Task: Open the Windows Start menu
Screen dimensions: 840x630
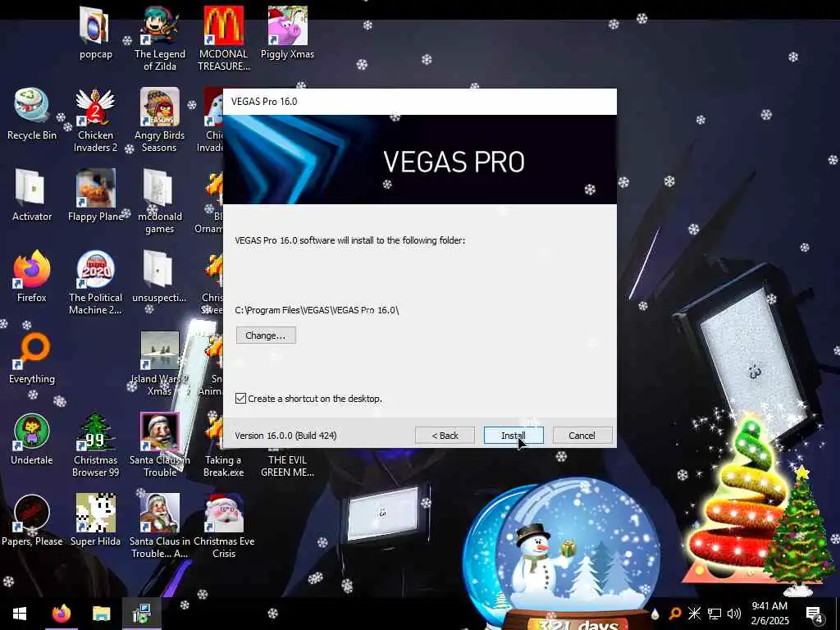Action: tap(20, 614)
